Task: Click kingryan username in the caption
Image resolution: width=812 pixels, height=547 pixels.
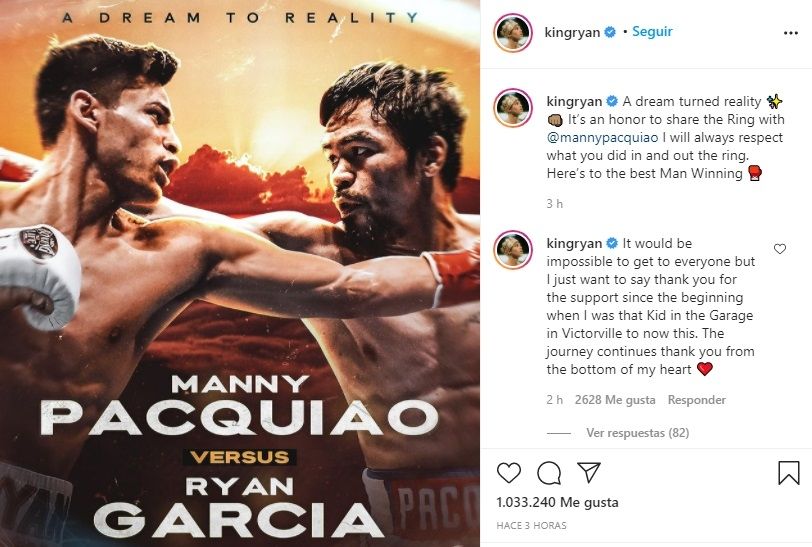Action: (574, 101)
